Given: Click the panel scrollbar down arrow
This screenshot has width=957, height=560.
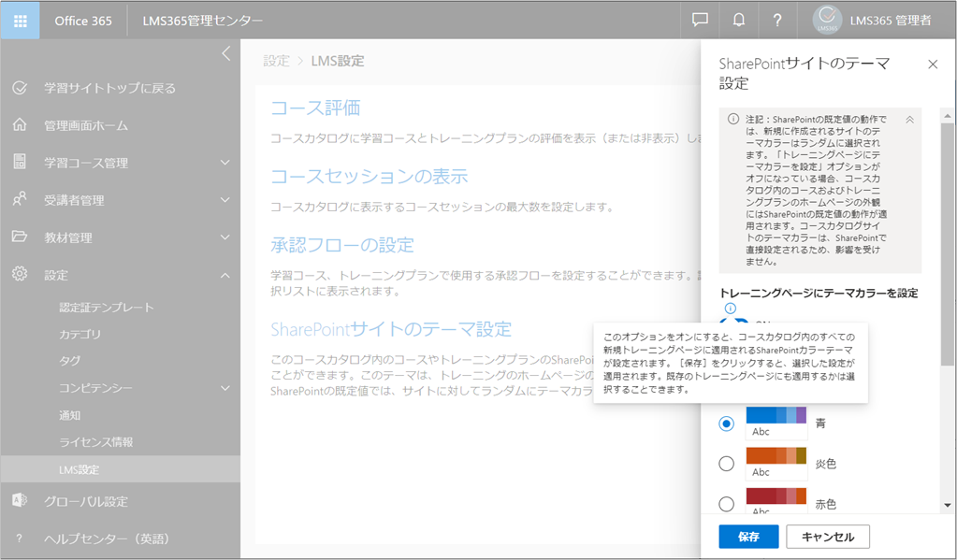Looking at the screenshot, I should (948, 505).
